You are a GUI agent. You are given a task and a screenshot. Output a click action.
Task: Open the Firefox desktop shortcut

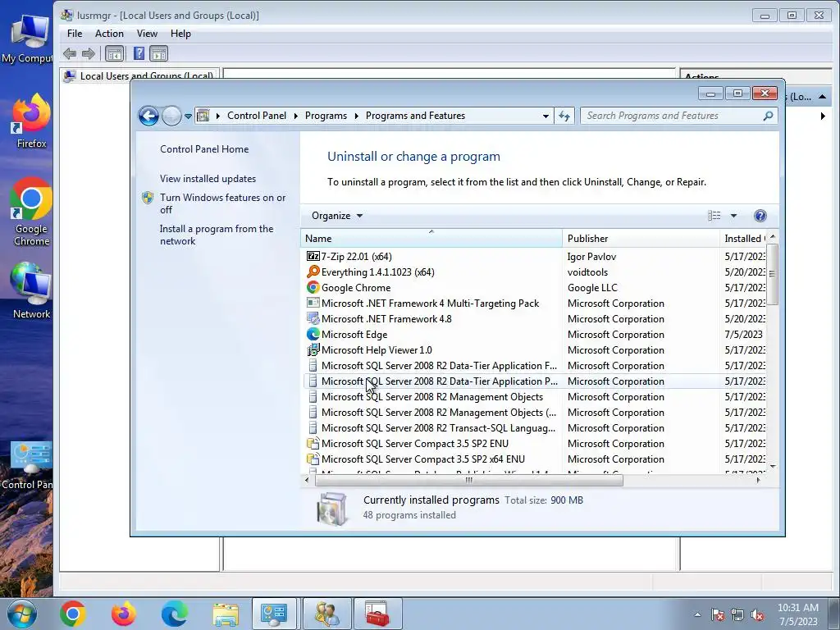coord(31,121)
